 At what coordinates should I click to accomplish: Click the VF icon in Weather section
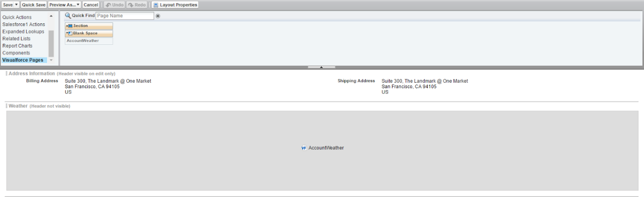click(x=304, y=148)
